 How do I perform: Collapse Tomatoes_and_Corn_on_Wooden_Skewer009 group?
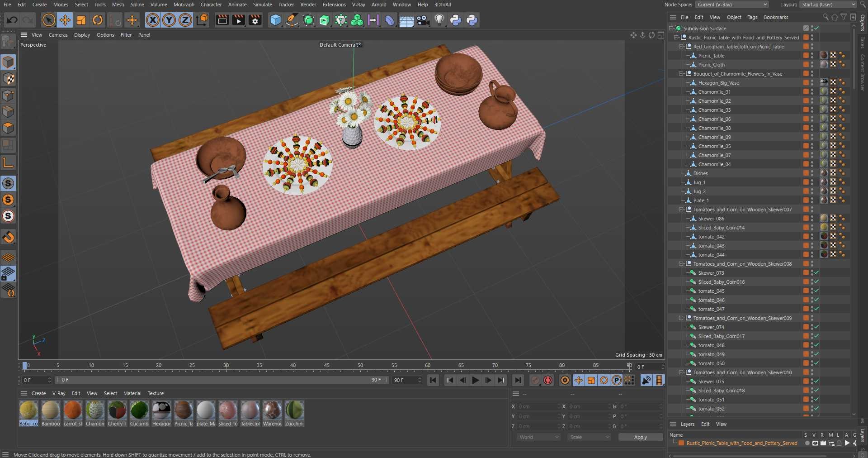coord(681,318)
